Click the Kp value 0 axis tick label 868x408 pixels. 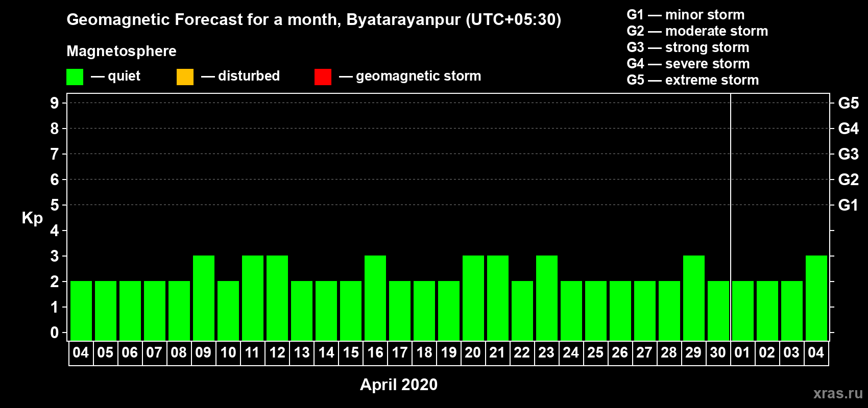tap(55, 333)
